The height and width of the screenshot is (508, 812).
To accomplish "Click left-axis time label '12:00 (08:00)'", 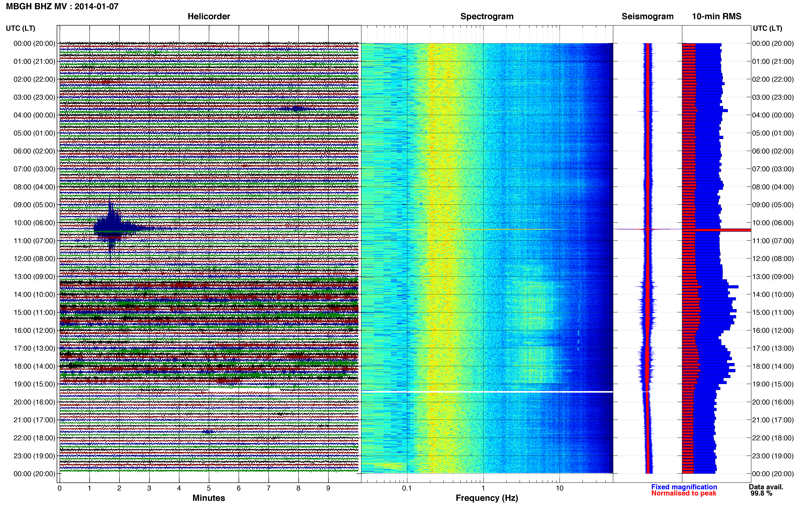I will coord(34,259).
